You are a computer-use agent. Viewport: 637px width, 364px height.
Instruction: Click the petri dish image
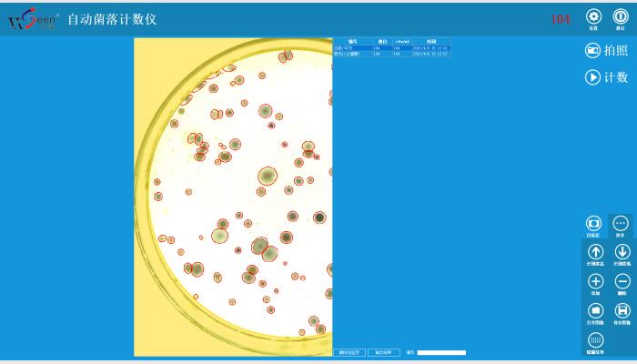click(233, 197)
